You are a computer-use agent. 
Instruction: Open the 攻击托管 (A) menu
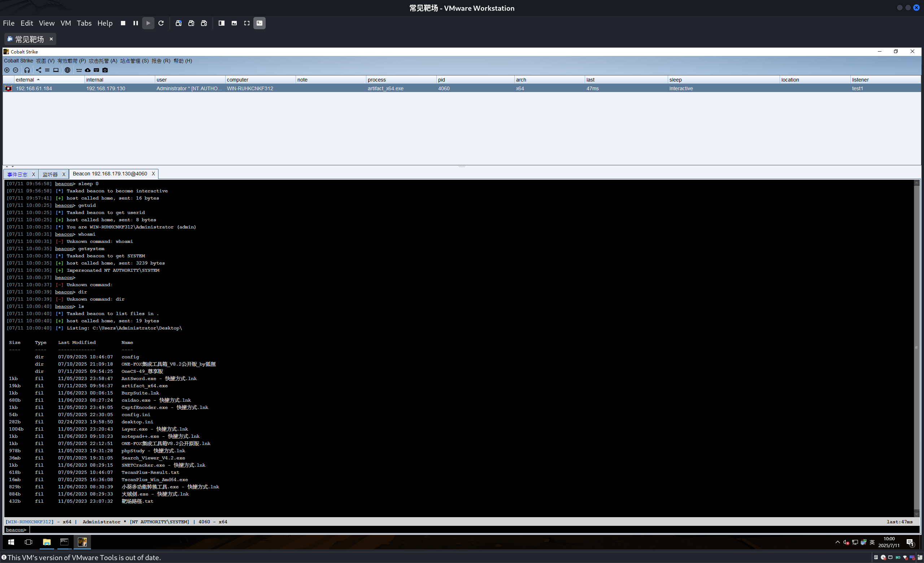pyautogui.click(x=103, y=61)
